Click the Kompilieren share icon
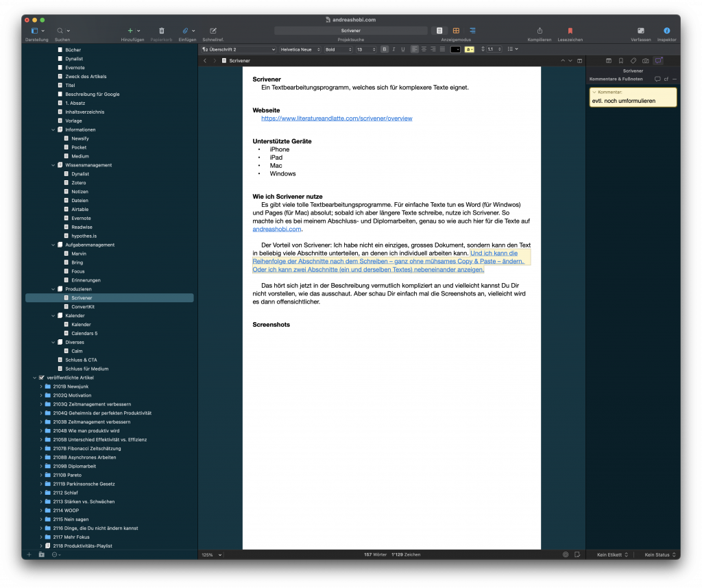Screen dimensions: 702x588 click(540, 31)
